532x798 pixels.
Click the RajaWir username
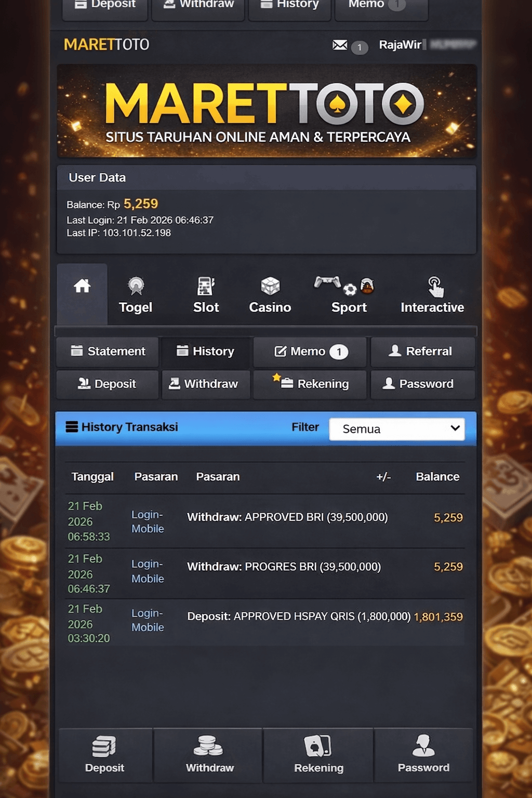coord(400,45)
